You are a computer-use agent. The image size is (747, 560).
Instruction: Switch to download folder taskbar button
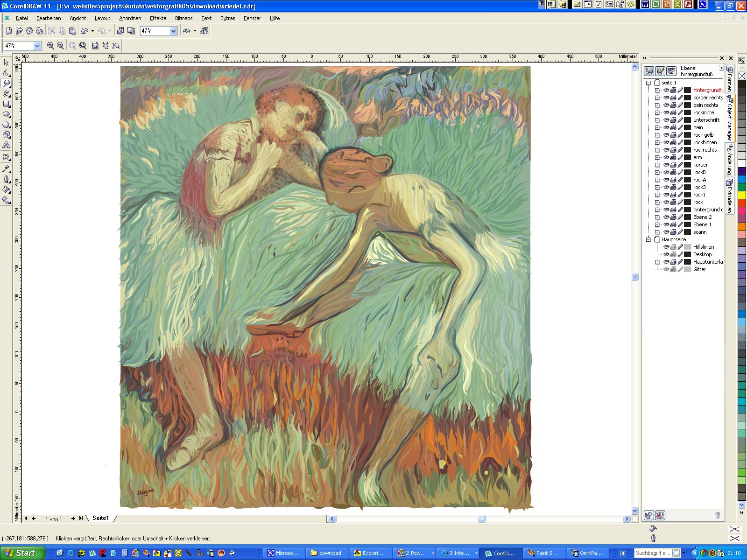[x=326, y=553]
